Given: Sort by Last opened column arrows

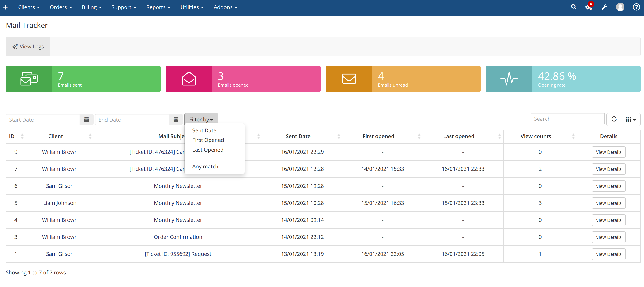Looking at the screenshot, I should pos(500,136).
